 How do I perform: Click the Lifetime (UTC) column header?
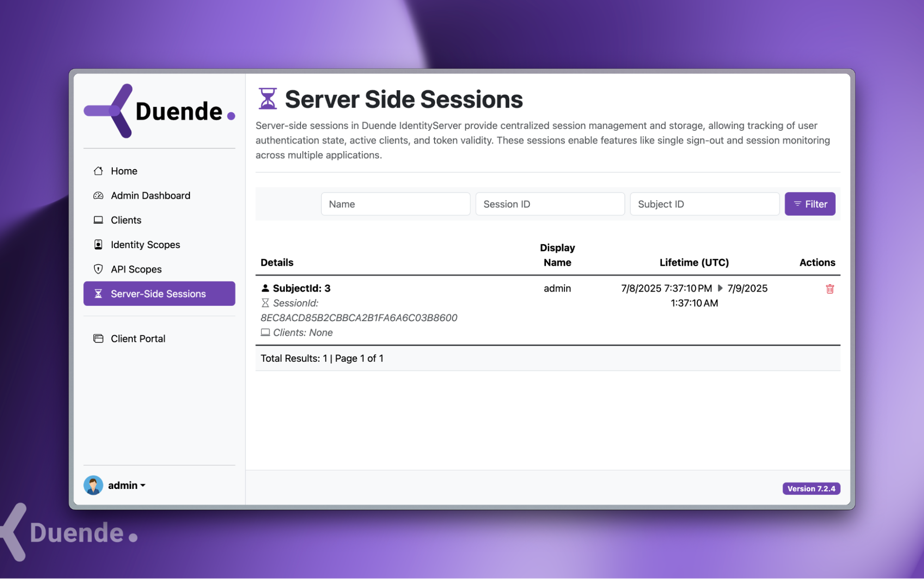694,262
